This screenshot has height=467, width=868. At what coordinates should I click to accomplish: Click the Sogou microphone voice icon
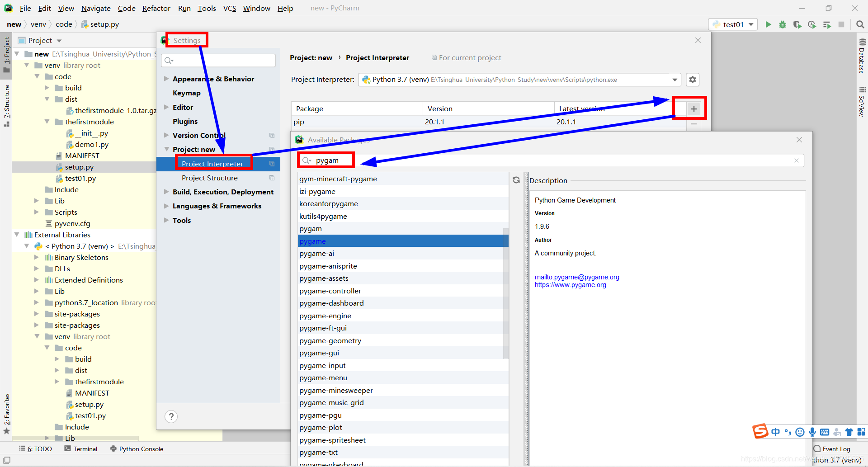tap(812, 432)
